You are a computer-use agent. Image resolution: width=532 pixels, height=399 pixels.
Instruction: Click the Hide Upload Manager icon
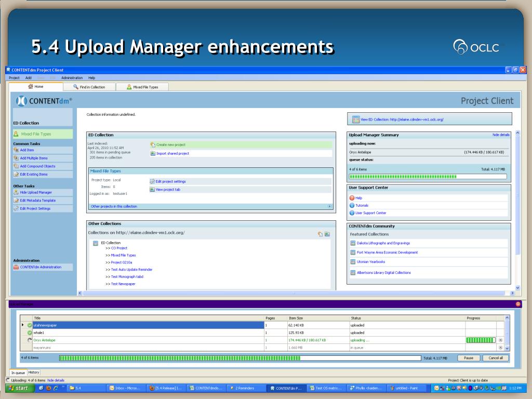tap(16, 192)
